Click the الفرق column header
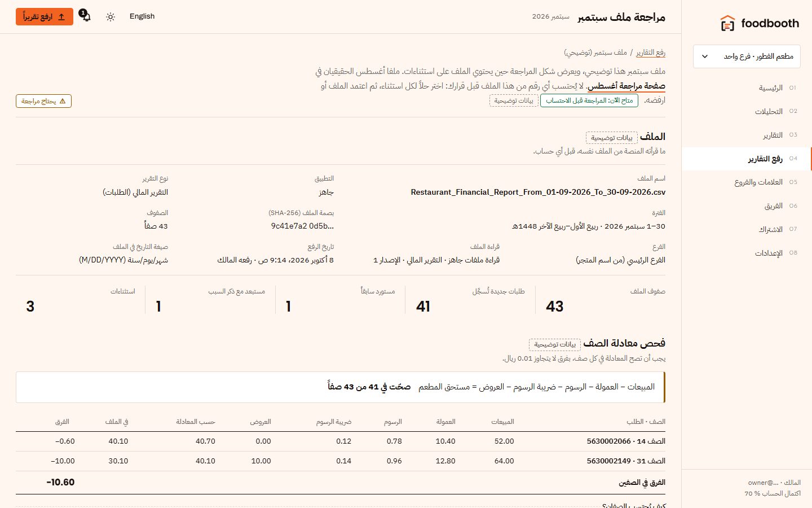The image size is (812, 508). click(x=62, y=422)
